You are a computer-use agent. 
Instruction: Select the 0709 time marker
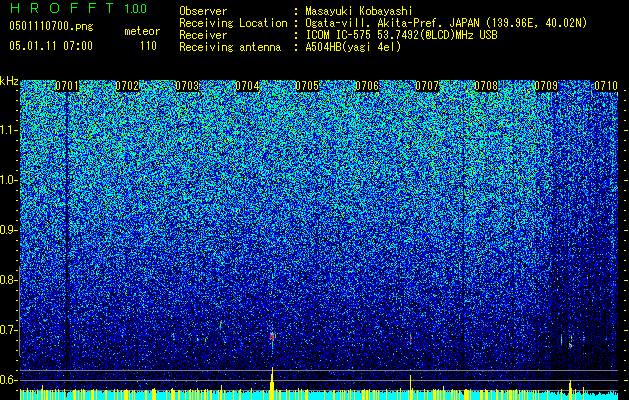tap(546, 86)
